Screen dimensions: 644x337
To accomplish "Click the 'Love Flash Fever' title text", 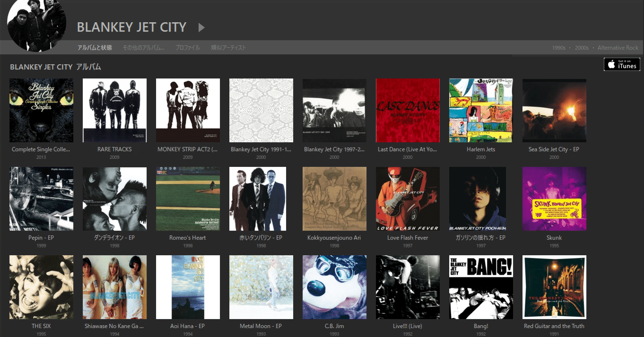I will (x=408, y=238).
